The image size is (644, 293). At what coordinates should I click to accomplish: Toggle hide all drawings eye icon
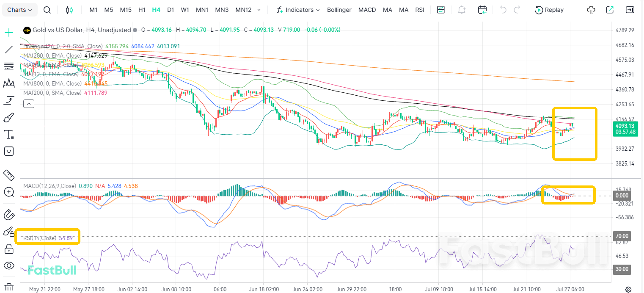tap(9, 266)
